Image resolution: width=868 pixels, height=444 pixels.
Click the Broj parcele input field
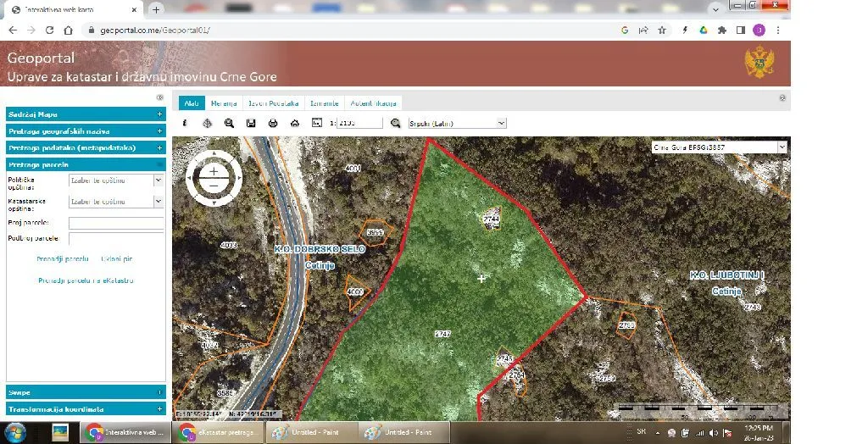[116, 223]
